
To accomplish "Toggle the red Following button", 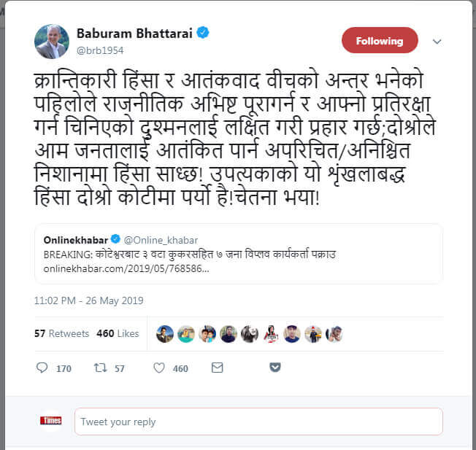I will tap(380, 40).
